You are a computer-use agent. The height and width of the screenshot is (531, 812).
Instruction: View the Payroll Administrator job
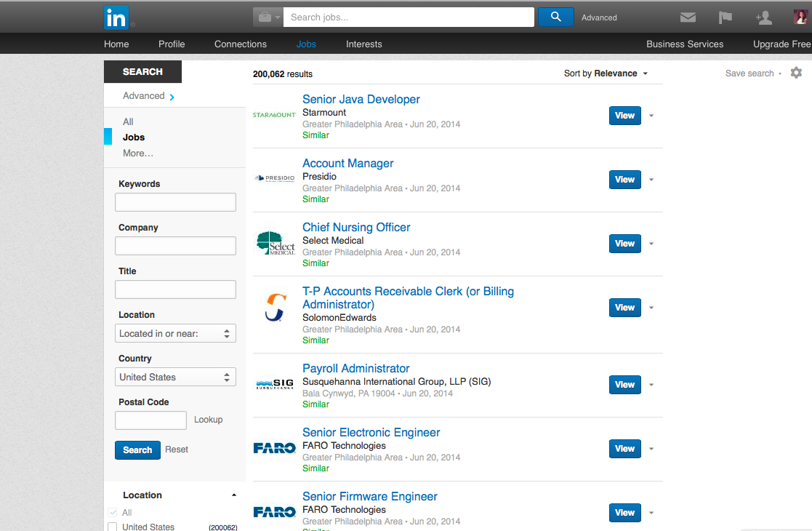[625, 385]
